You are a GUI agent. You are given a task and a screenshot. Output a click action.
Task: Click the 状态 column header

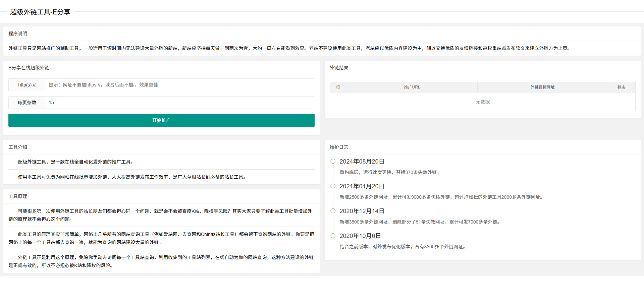pos(621,87)
